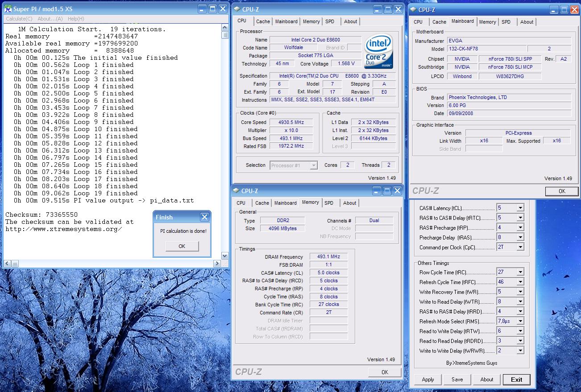Click the Intel Core 2 Duo logo

click(x=378, y=52)
